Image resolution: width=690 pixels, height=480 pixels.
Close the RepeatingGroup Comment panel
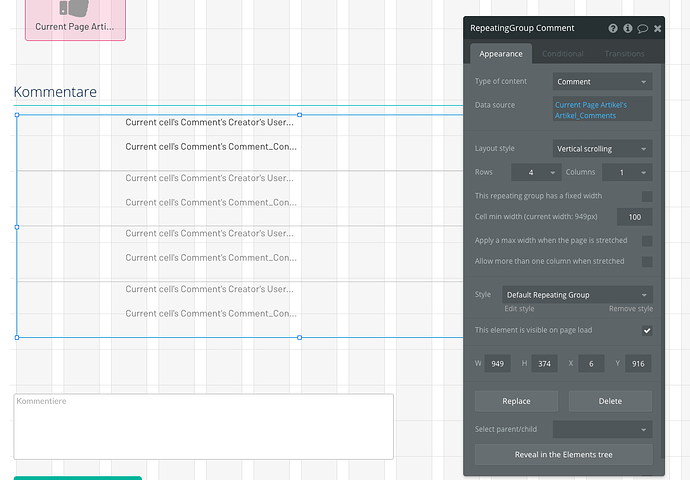[657, 29]
